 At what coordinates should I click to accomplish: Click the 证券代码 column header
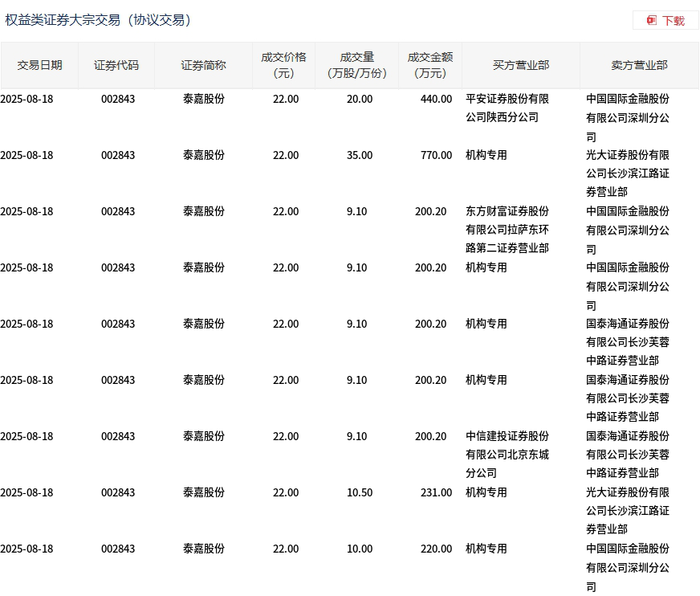[117, 65]
